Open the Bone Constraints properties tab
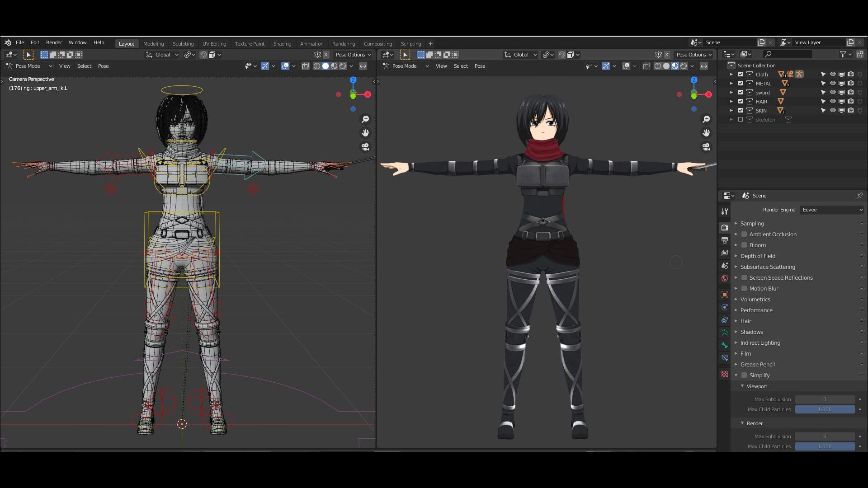The width and height of the screenshot is (868, 488). (x=725, y=358)
